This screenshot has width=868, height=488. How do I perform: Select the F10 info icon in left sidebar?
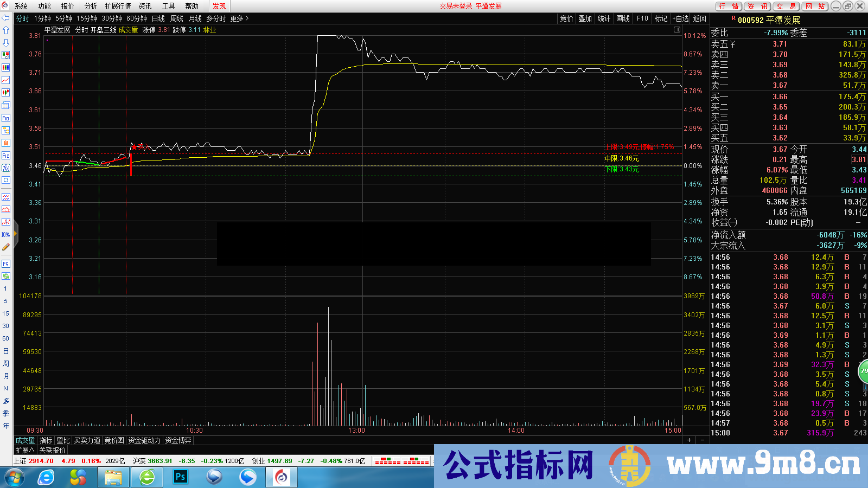(x=6, y=118)
